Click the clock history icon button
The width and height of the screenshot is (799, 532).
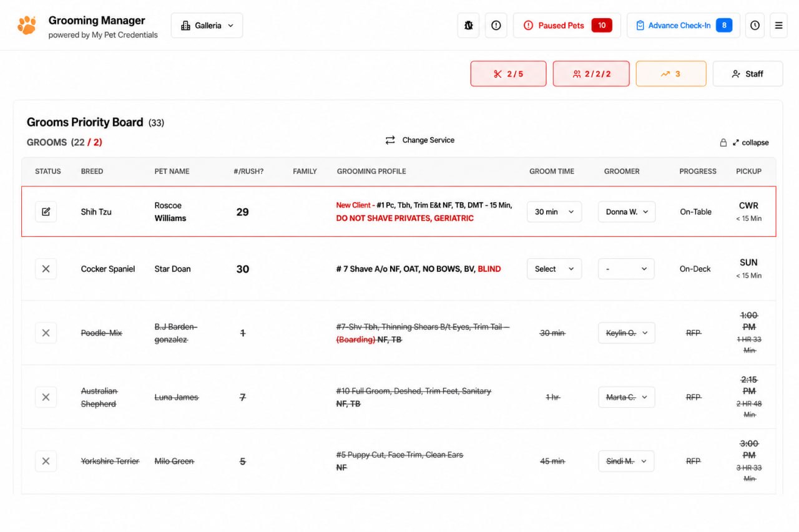coord(755,26)
